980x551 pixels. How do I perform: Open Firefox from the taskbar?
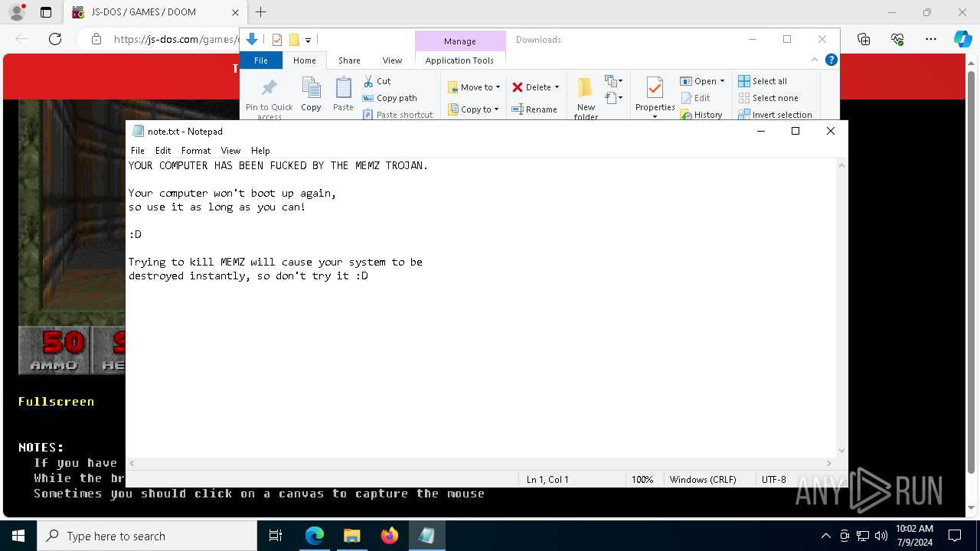(x=389, y=536)
